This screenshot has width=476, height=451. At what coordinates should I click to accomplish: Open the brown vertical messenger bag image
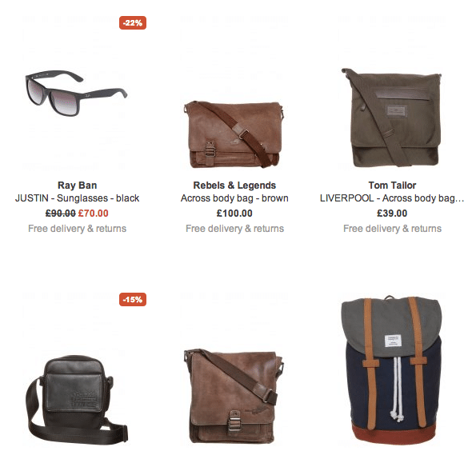point(234,396)
